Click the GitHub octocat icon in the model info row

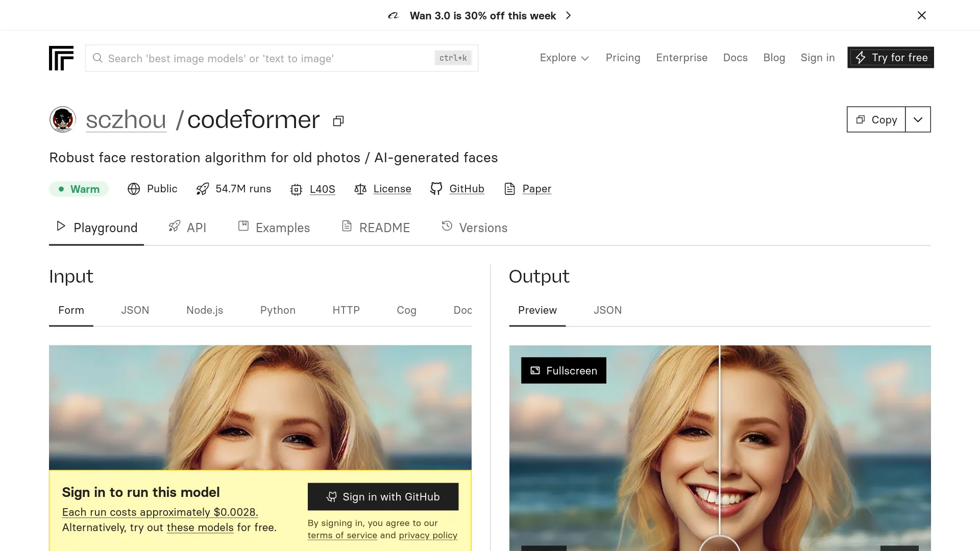[436, 189]
